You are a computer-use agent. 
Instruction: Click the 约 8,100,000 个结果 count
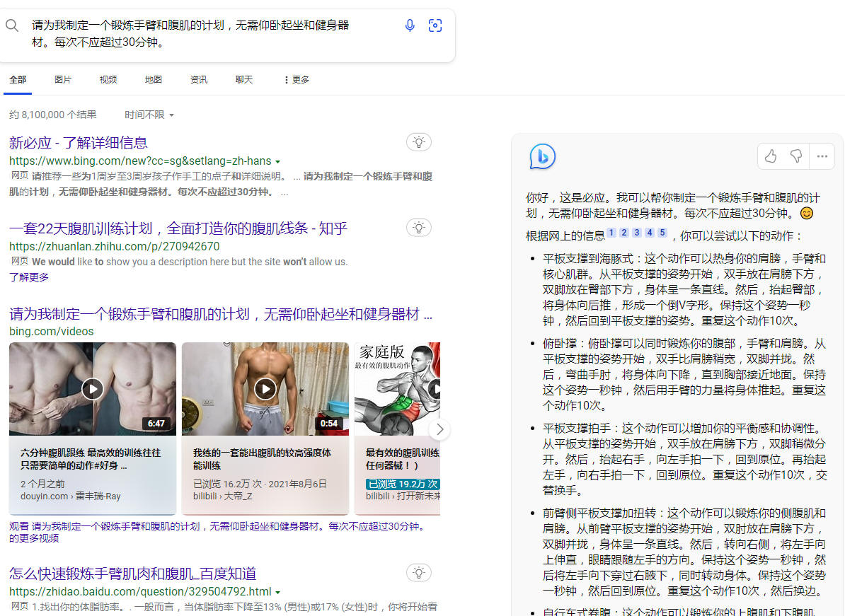(x=53, y=115)
